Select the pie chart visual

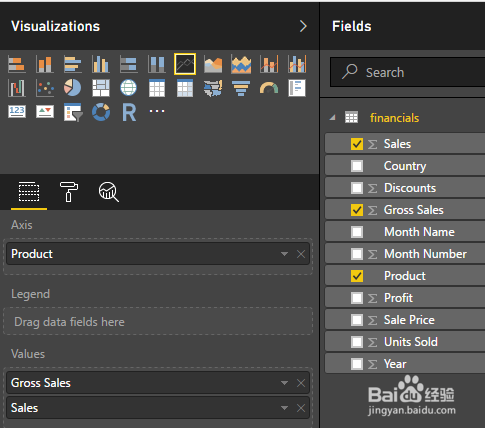tap(73, 88)
